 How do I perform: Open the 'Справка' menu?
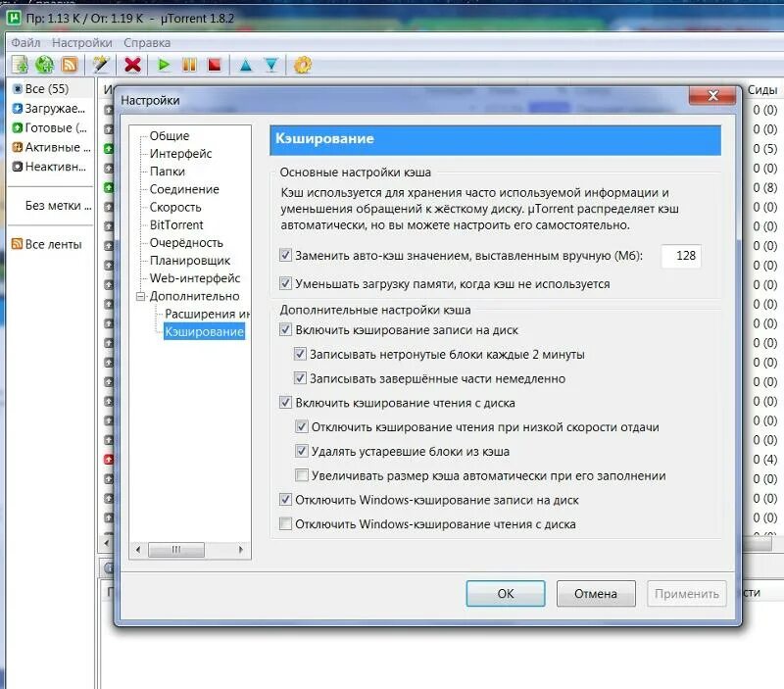pos(147,43)
